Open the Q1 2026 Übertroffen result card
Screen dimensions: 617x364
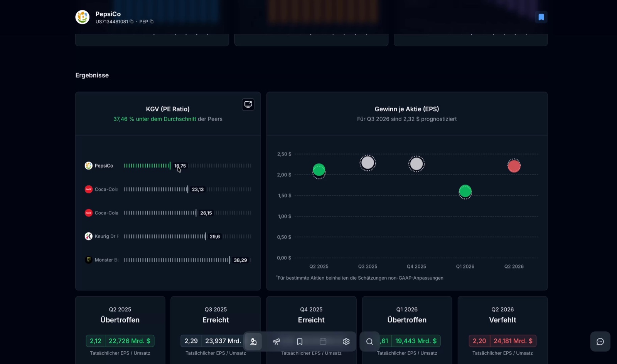[407, 330]
